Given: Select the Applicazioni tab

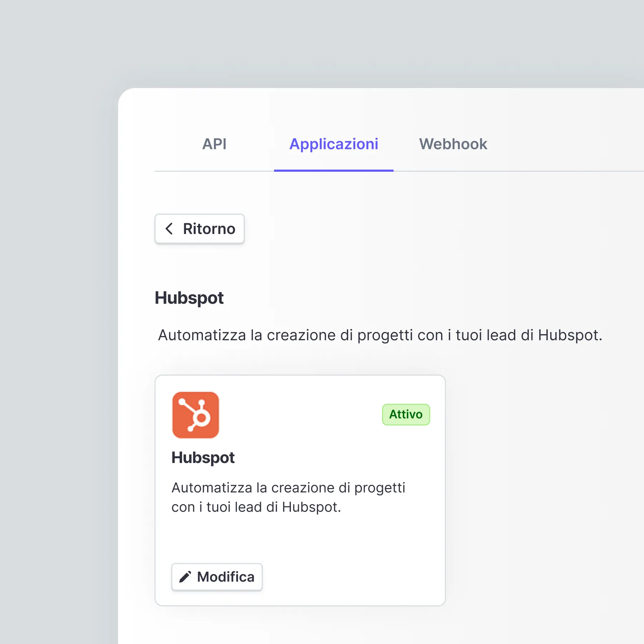Looking at the screenshot, I should pos(334,144).
